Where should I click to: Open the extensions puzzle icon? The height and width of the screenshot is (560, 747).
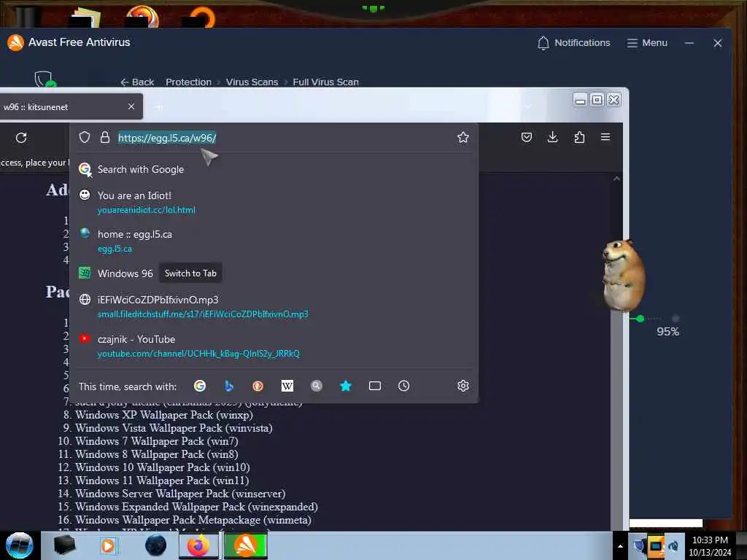coord(579,137)
